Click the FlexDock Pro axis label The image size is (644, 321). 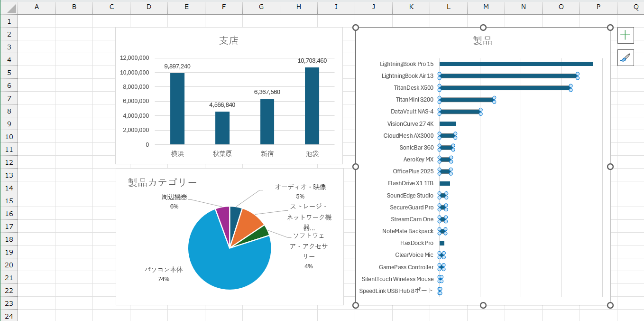tap(417, 243)
